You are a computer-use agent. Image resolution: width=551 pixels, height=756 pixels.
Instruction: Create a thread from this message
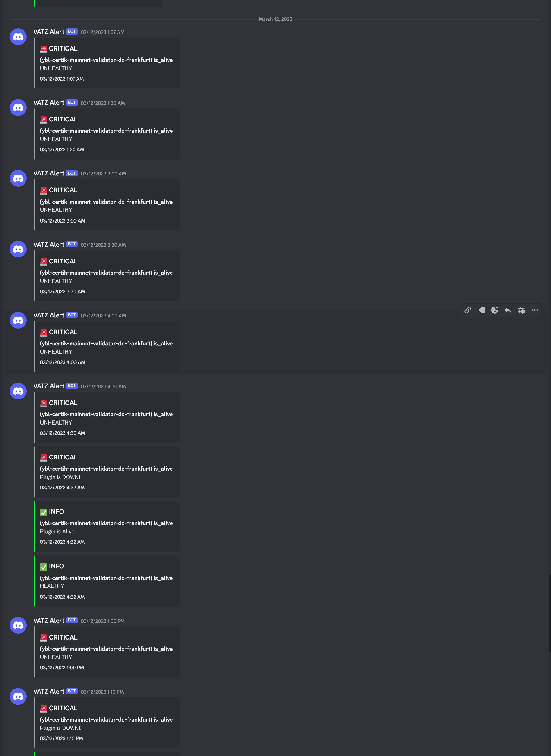521,310
